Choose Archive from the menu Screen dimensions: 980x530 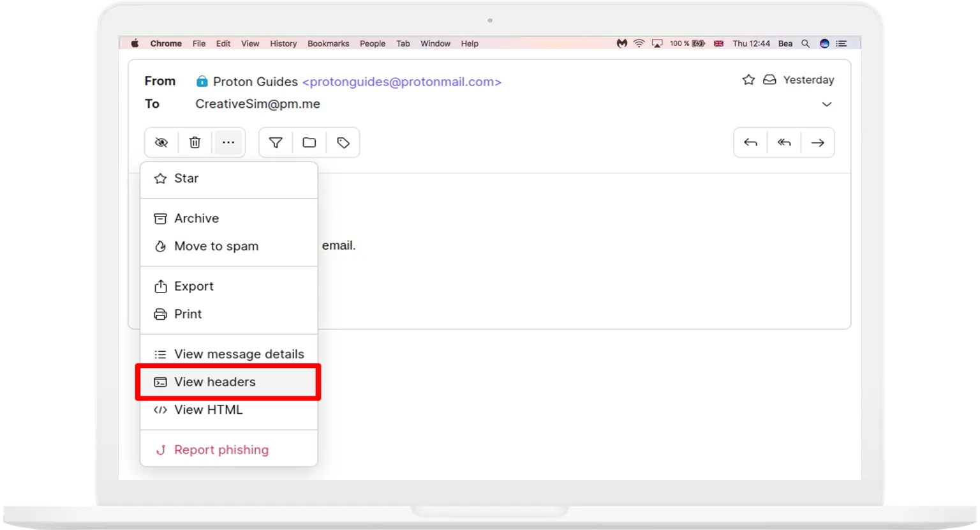point(229,218)
